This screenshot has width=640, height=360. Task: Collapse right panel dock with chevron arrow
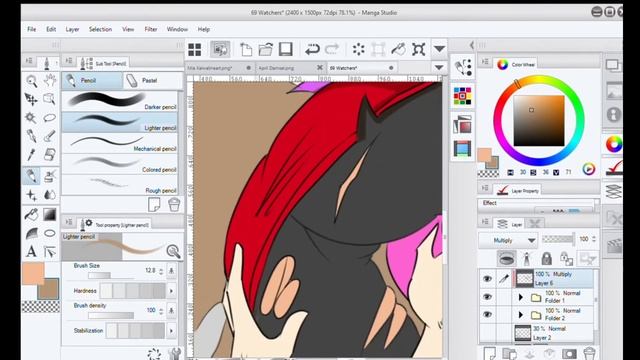coord(471,45)
